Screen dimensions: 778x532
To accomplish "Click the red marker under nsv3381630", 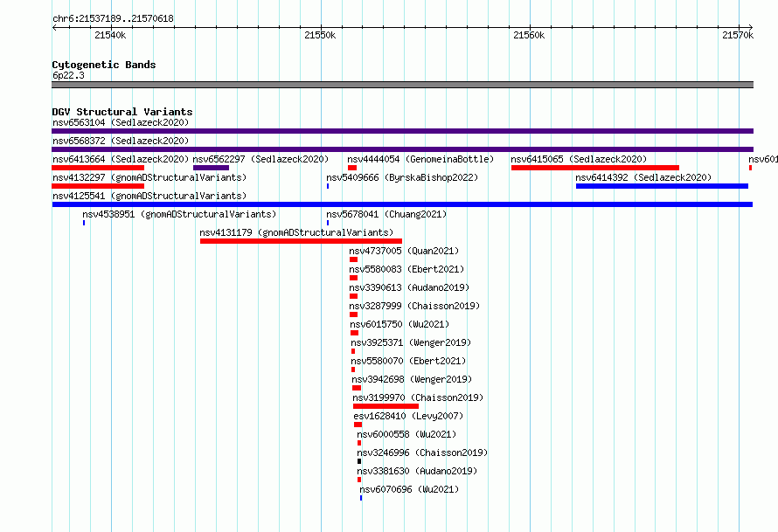I will point(358,480).
